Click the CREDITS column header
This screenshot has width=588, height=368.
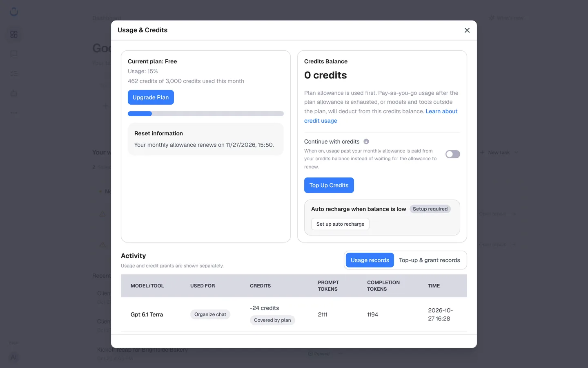tap(261, 286)
